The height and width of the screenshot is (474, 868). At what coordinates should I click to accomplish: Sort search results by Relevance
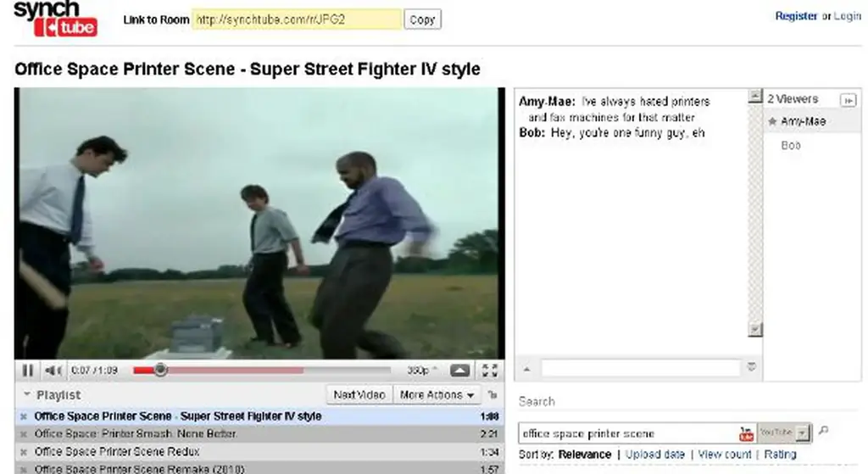point(585,454)
